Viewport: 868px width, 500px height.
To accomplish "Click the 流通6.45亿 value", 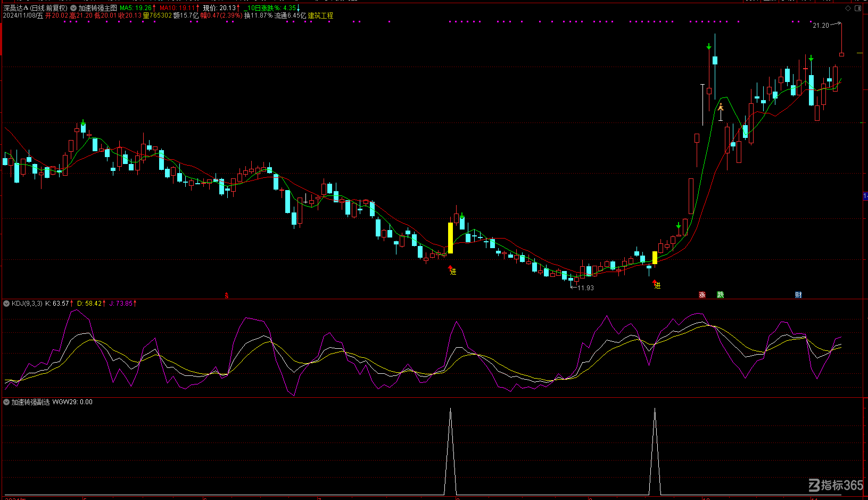I will [290, 16].
